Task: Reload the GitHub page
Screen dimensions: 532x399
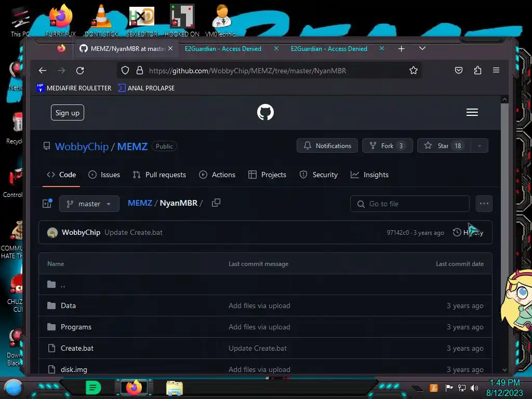Action: point(80,71)
